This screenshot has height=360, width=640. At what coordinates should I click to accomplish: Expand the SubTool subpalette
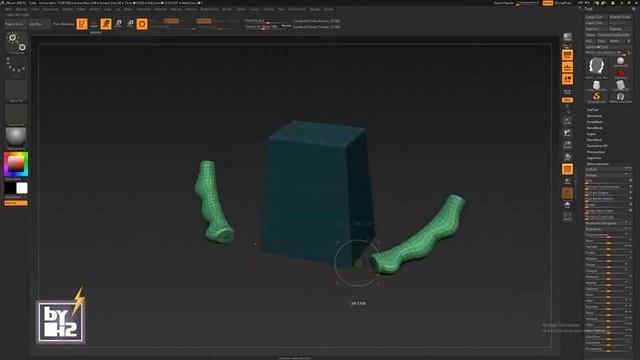(x=593, y=110)
